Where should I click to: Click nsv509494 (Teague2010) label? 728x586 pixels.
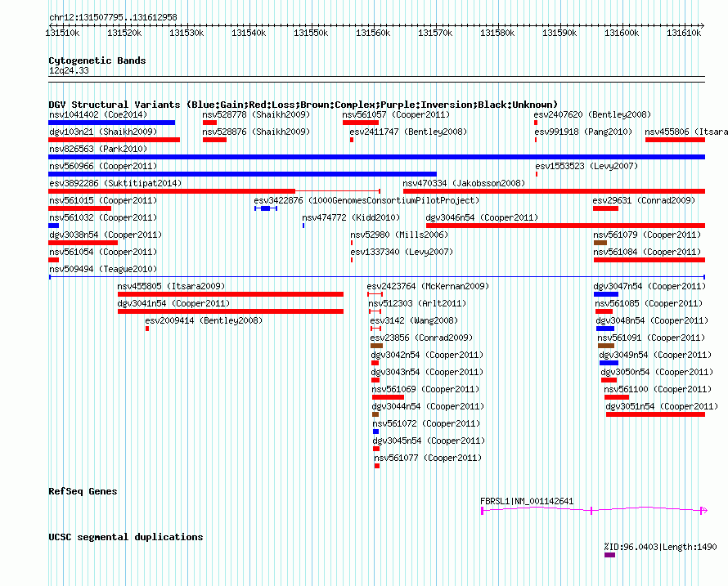(x=103, y=269)
